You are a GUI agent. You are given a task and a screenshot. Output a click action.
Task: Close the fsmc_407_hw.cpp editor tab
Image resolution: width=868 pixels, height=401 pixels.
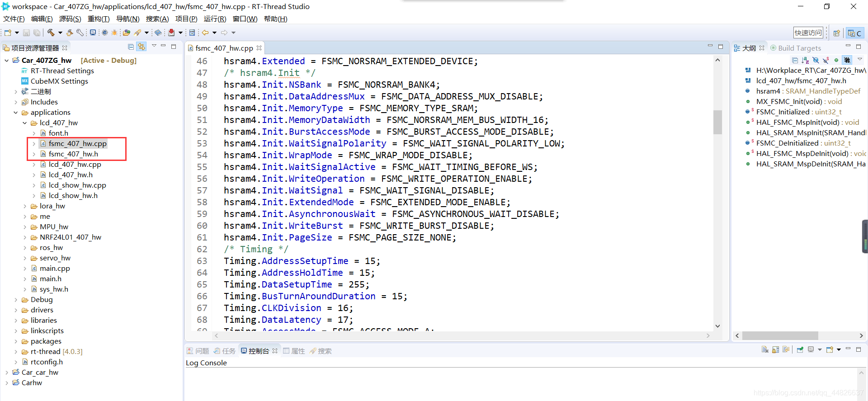[x=259, y=48]
